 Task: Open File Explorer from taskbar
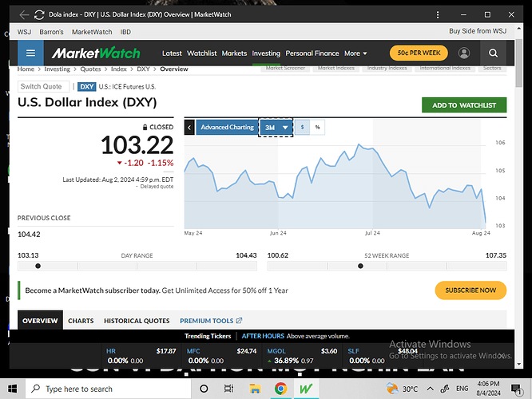pos(255,389)
